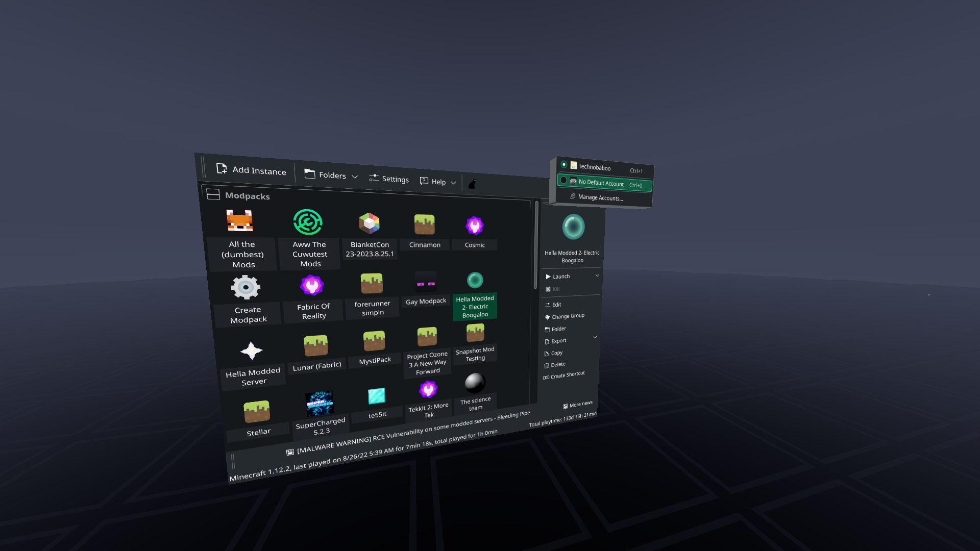Collapse the Modpacks group header
The width and height of the screenshot is (980, 551).
(213, 194)
